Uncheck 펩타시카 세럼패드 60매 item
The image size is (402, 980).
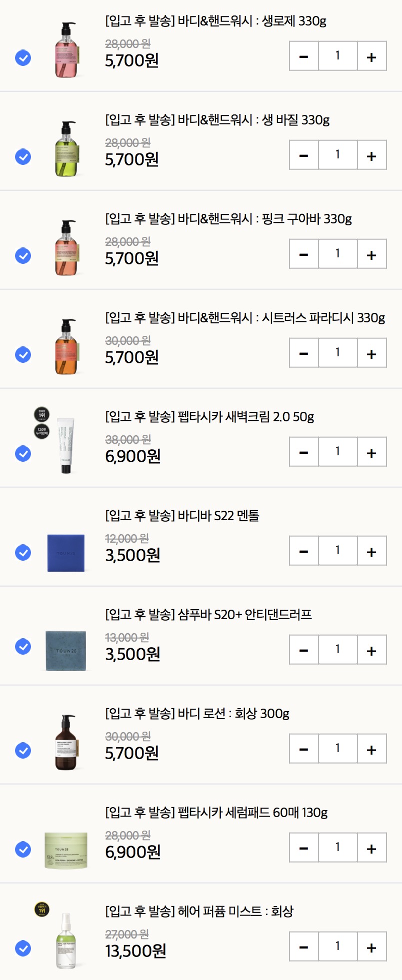23,850
